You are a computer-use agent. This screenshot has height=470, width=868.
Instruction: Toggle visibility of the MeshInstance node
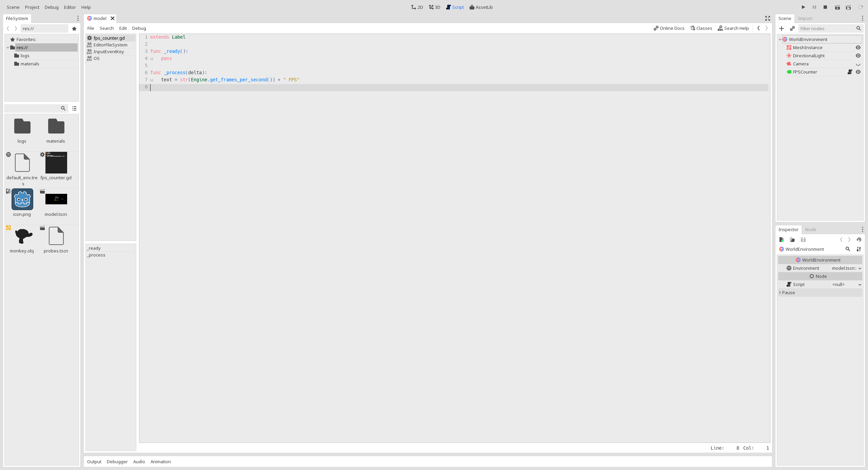pyautogui.click(x=858, y=47)
